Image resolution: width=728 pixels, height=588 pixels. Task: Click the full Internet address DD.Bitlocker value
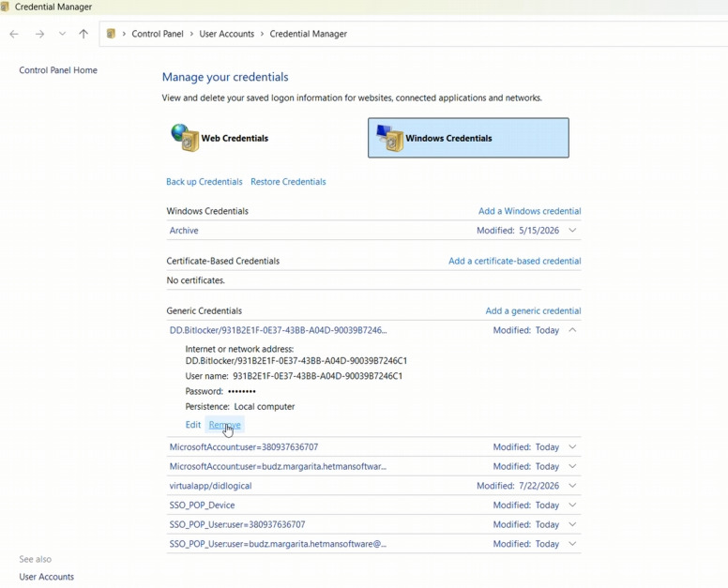(x=296, y=361)
